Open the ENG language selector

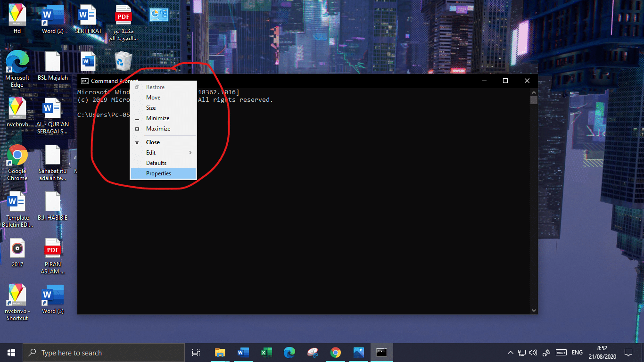(x=577, y=353)
